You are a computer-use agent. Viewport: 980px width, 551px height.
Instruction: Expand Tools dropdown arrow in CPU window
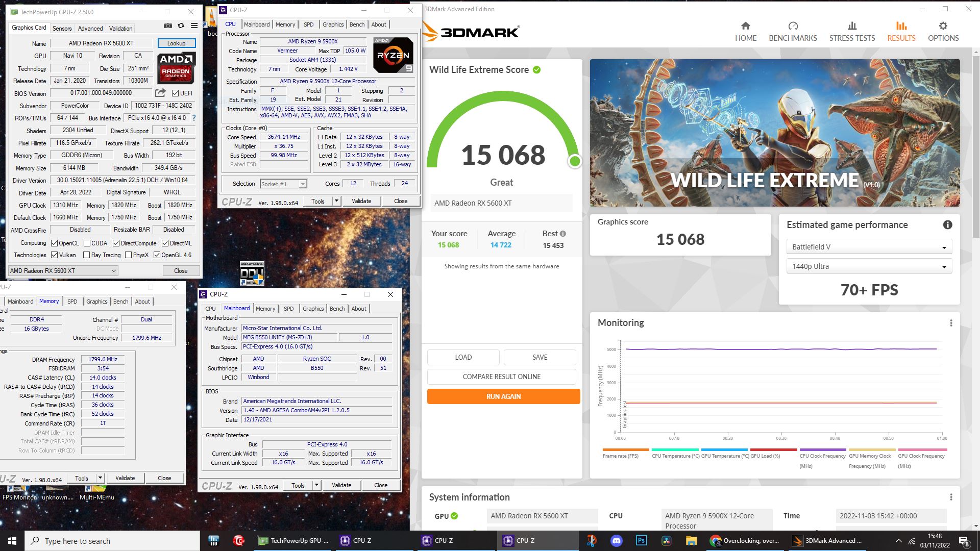[x=336, y=201]
